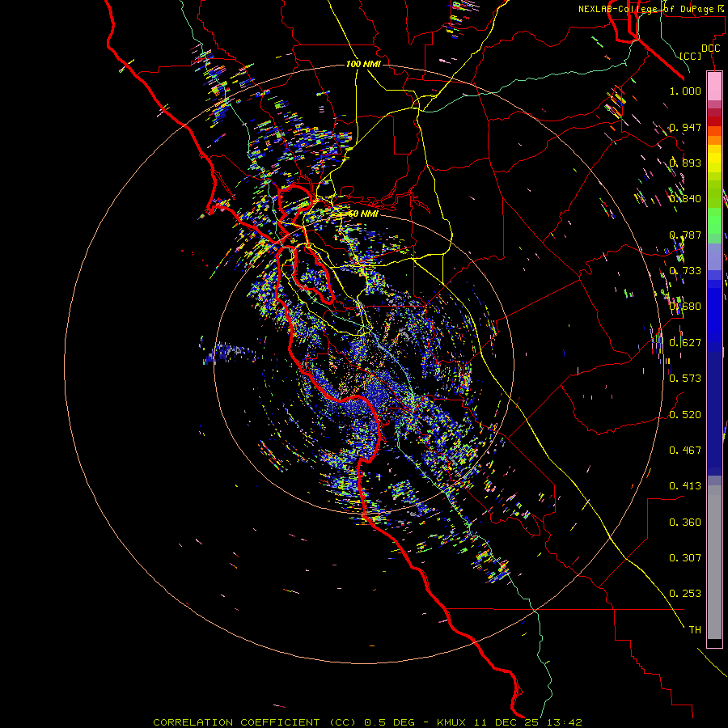The height and width of the screenshot is (728, 728).
Task: Pick the gray segment of the color bar
Action: [714, 562]
